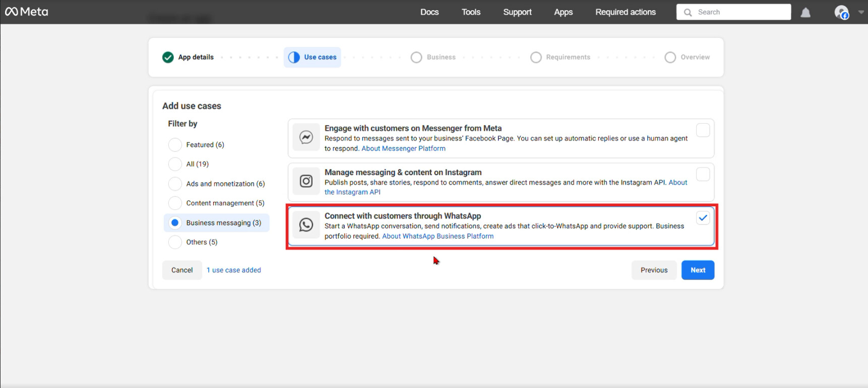The image size is (868, 388).
Task: Uncheck the WhatsApp use case checkbox
Action: [x=703, y=218]
